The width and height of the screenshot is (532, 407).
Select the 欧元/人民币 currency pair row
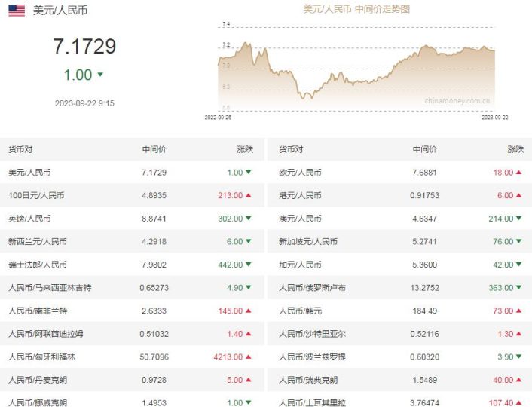point(399,173)
